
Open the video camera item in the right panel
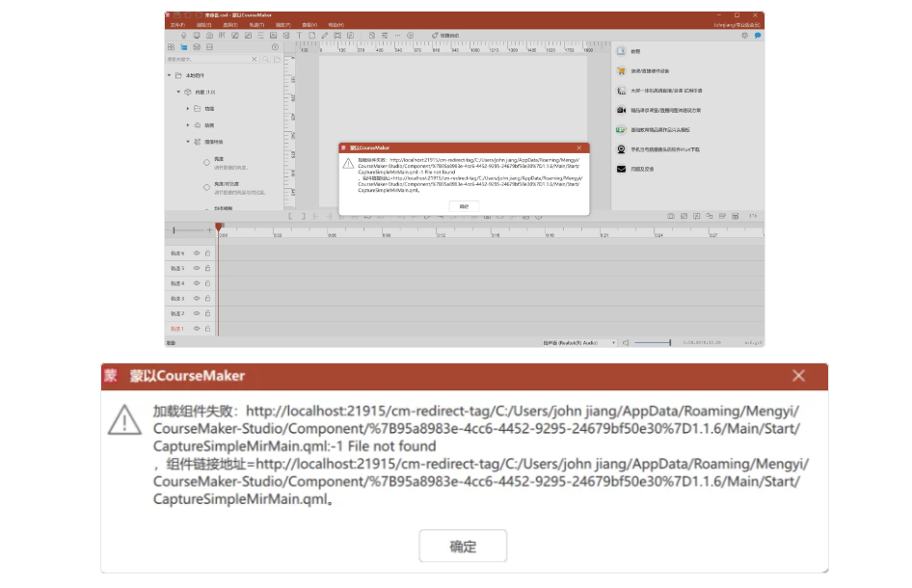click(621, 110)
